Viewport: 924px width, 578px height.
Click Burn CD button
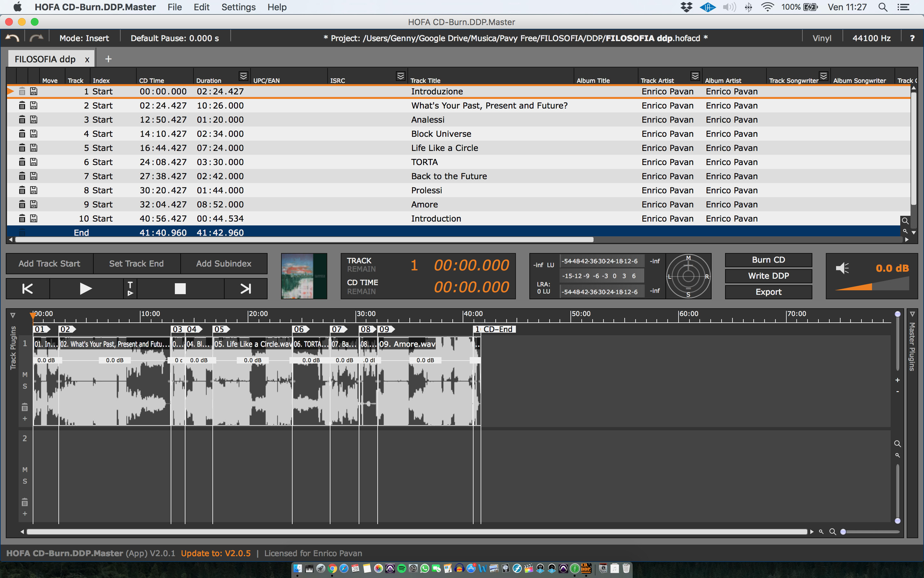[x=768, y=259]
